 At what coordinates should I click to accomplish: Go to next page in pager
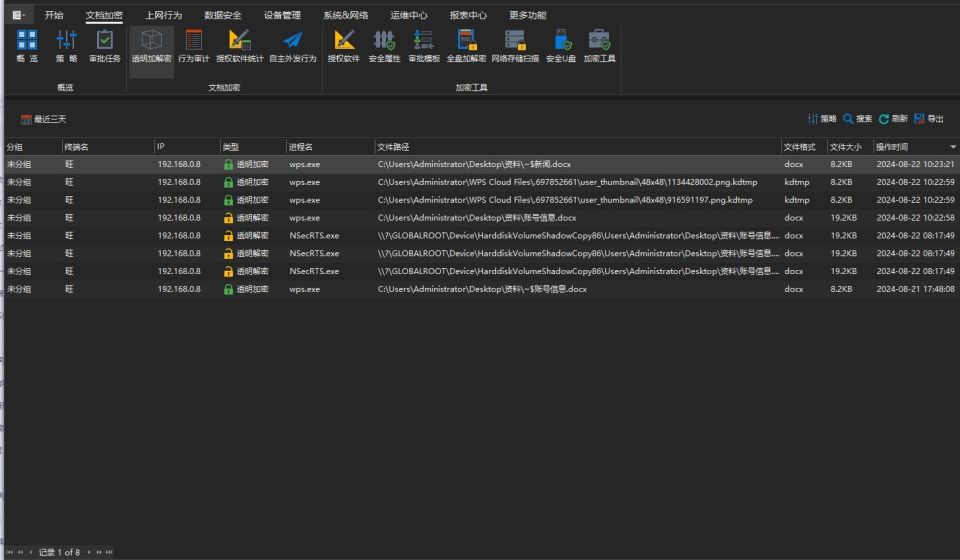point(99,552)
